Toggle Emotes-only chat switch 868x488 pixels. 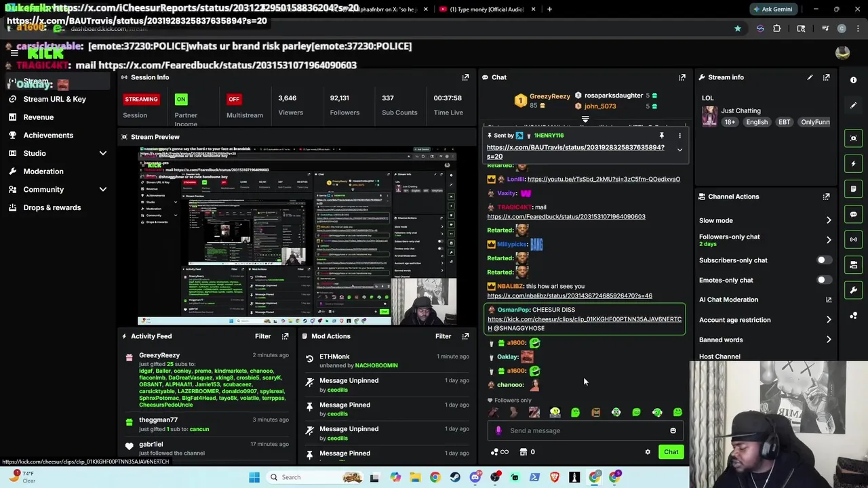coord(823,280)
